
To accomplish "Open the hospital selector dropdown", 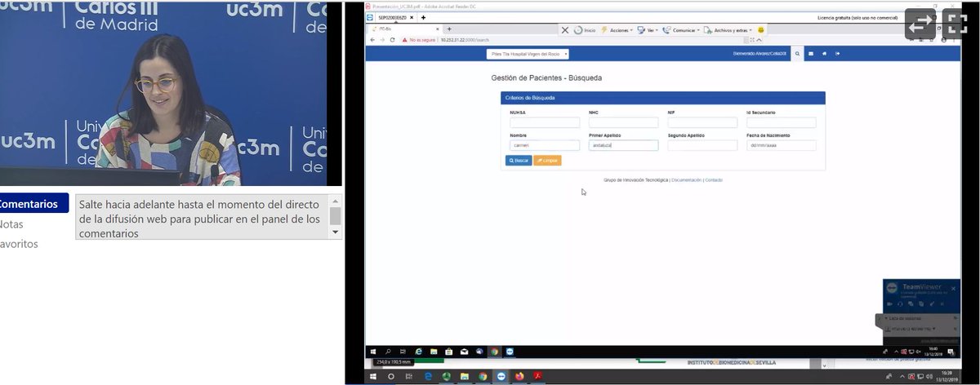I will point(527,54).
